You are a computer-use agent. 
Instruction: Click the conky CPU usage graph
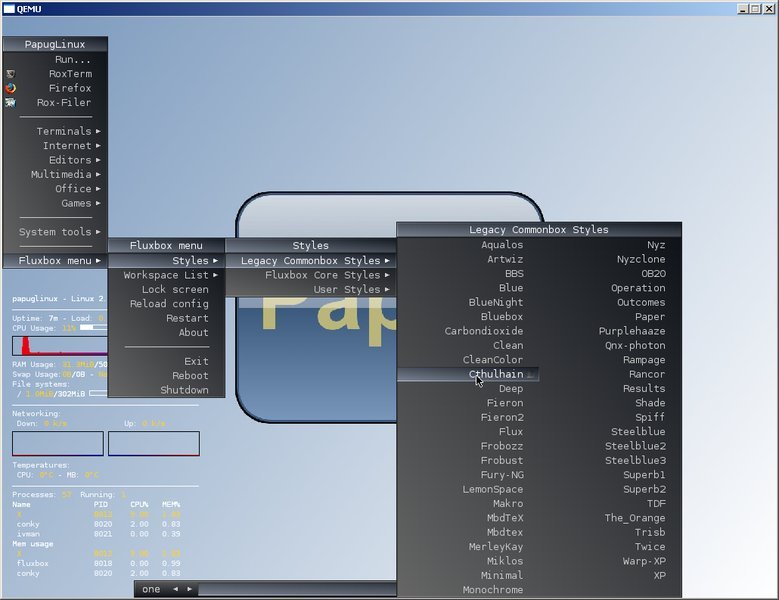tap(60, 346)
